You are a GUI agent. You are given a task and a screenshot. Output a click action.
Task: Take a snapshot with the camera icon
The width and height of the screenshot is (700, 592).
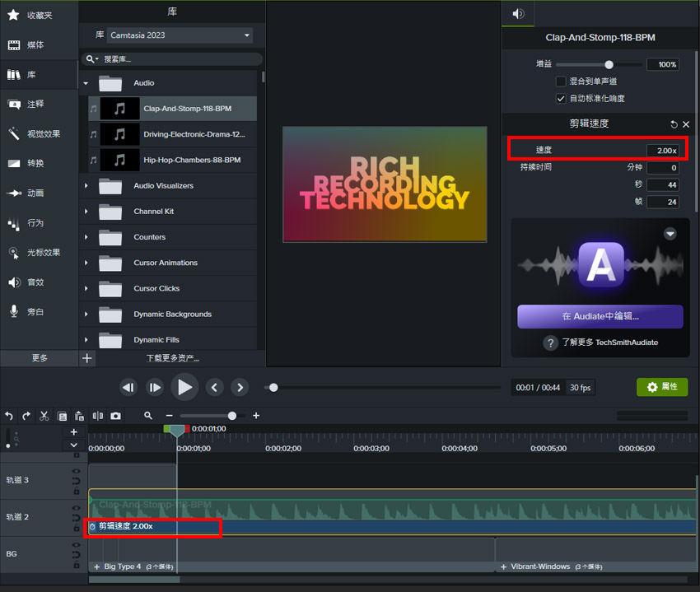(x=115, y=416)
